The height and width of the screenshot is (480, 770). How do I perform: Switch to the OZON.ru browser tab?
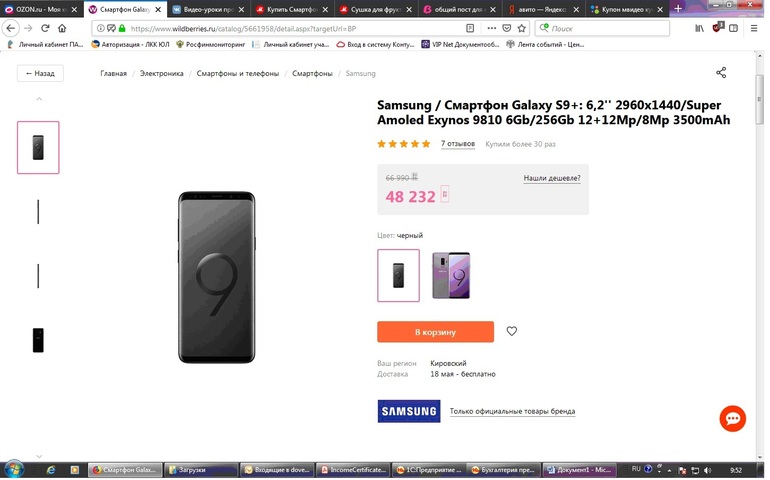[x=40, y=9]
